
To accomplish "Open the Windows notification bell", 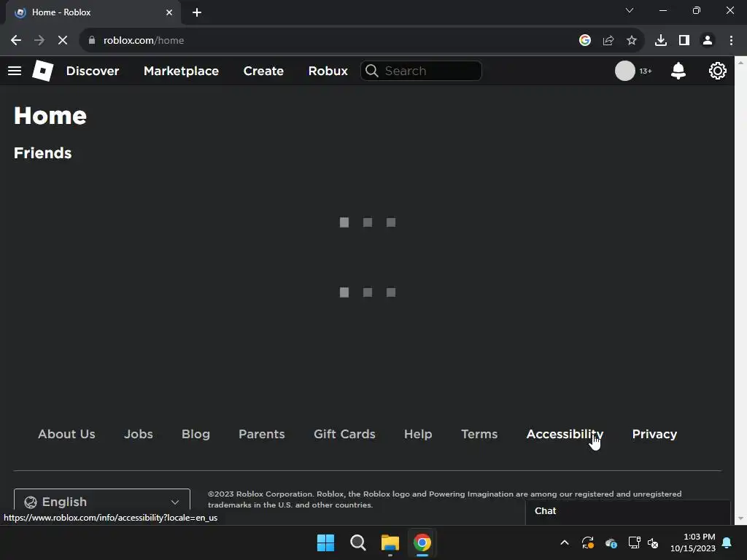I will 727,542.
